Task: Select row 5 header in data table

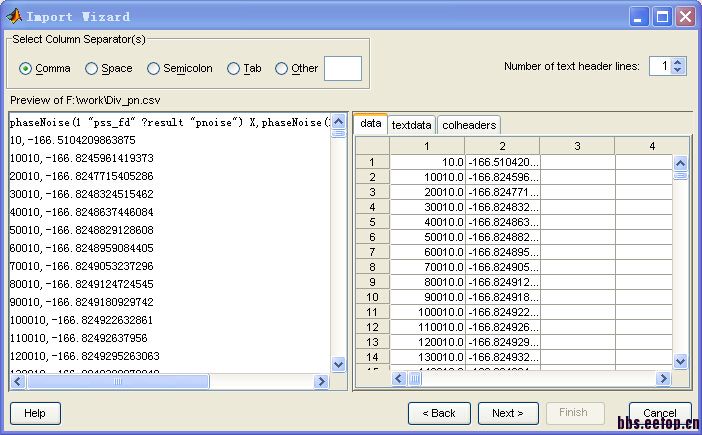Action: click(372, 222)
